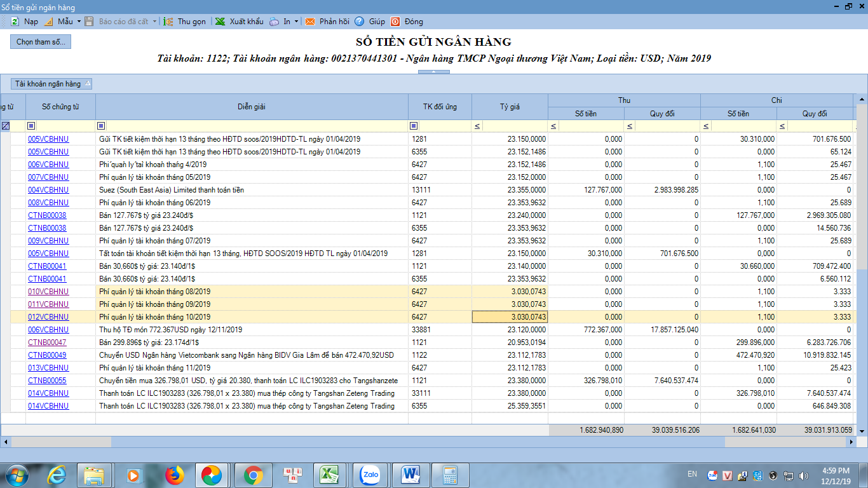Toggle filter operator in TK đối ứng column

pos(414,126)
